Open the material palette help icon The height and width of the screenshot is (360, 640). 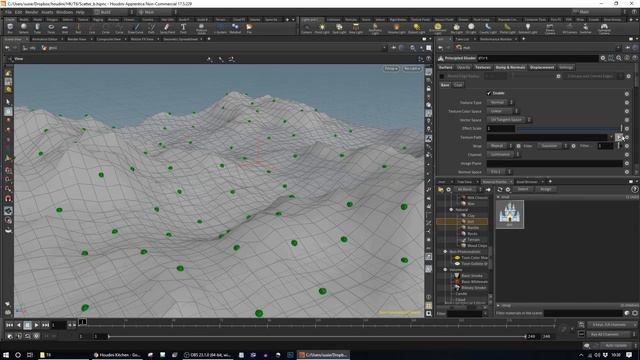coord(634,189)
